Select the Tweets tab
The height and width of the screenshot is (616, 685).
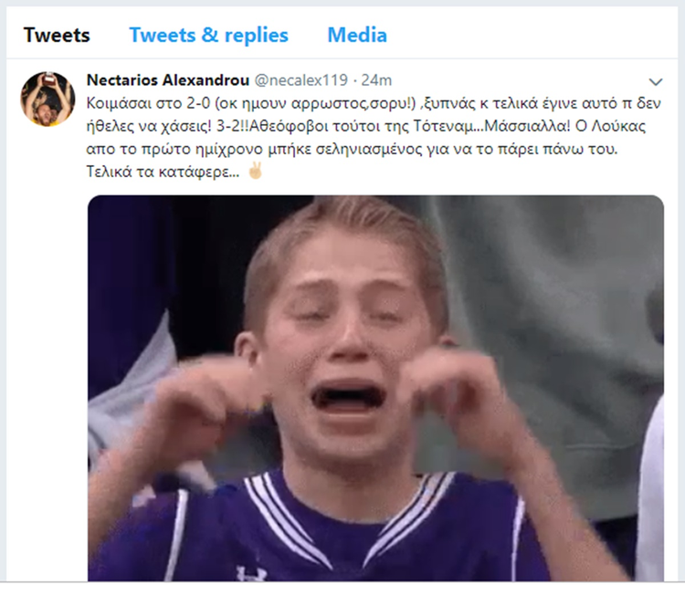coord(57,35)
